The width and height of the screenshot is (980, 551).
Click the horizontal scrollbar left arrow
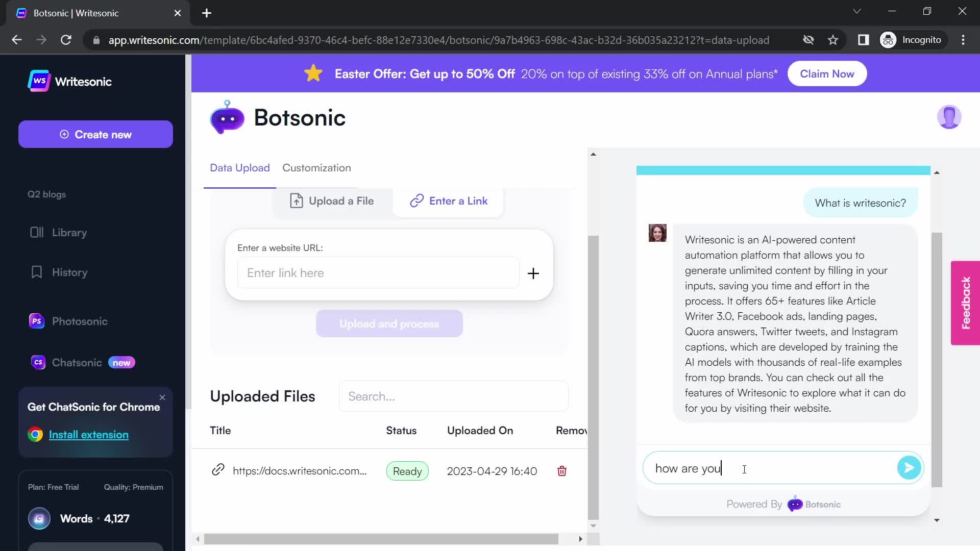[198, 539]
